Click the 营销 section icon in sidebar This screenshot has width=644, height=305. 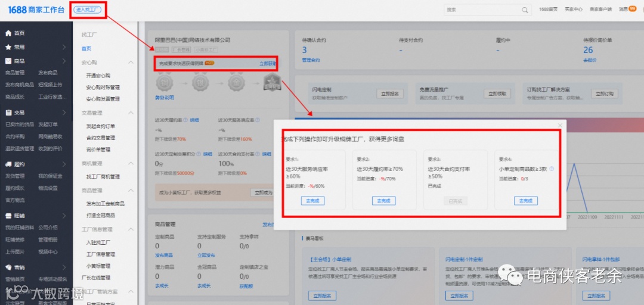point(8,267)
